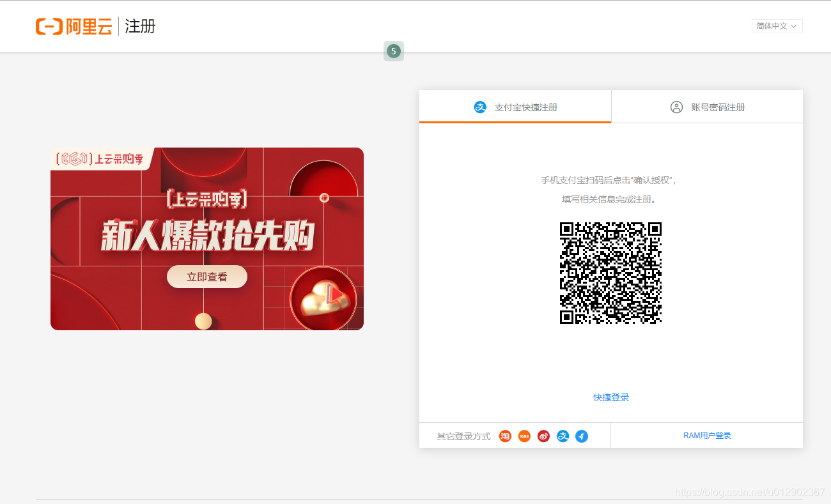Switch to the 支付宝快捷注册 tab
The height and width of the screenshot is (504, 831).
515,107
